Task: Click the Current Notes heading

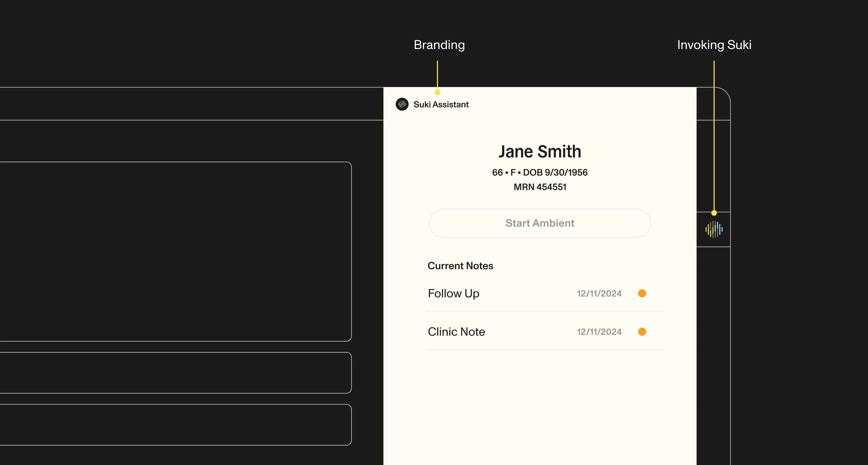Action: [x=460, y=266]
